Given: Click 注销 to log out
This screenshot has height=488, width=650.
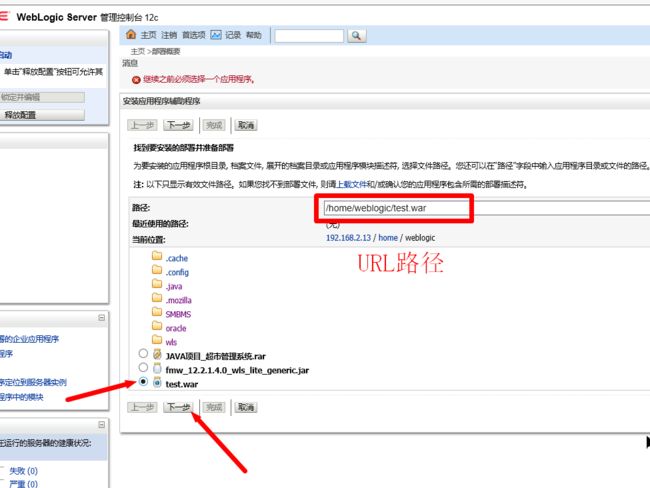Looking at the screenshot, I should [x=169, y=35].
